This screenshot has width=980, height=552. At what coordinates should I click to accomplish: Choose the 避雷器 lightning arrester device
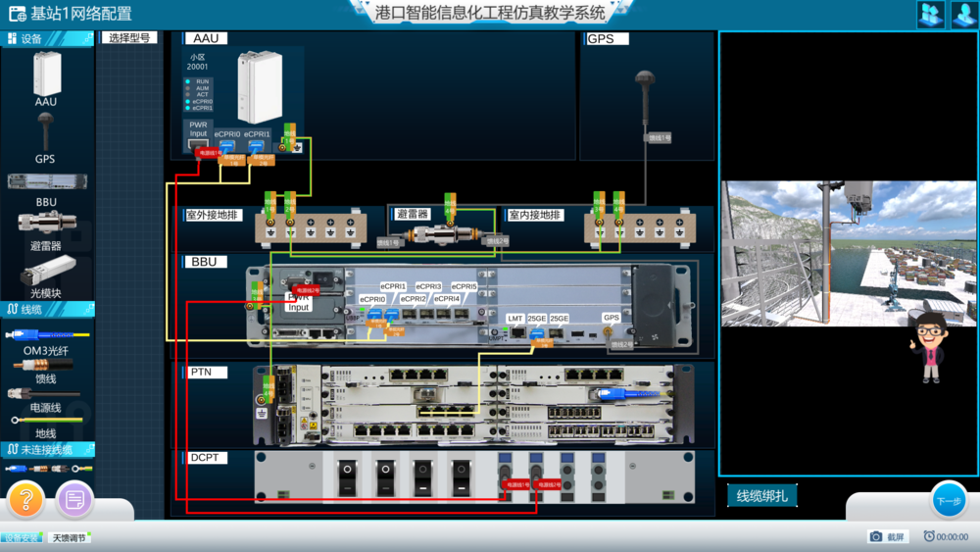pos(46,224)
